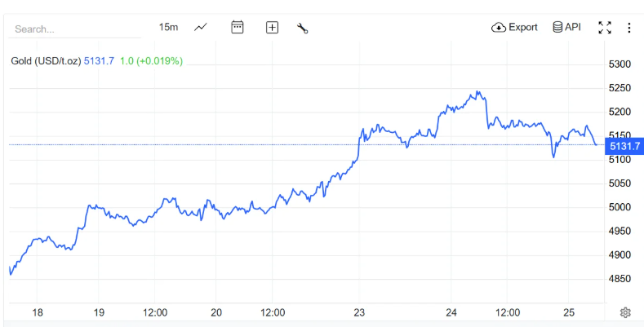Click the API database icon

click(558, 27)
